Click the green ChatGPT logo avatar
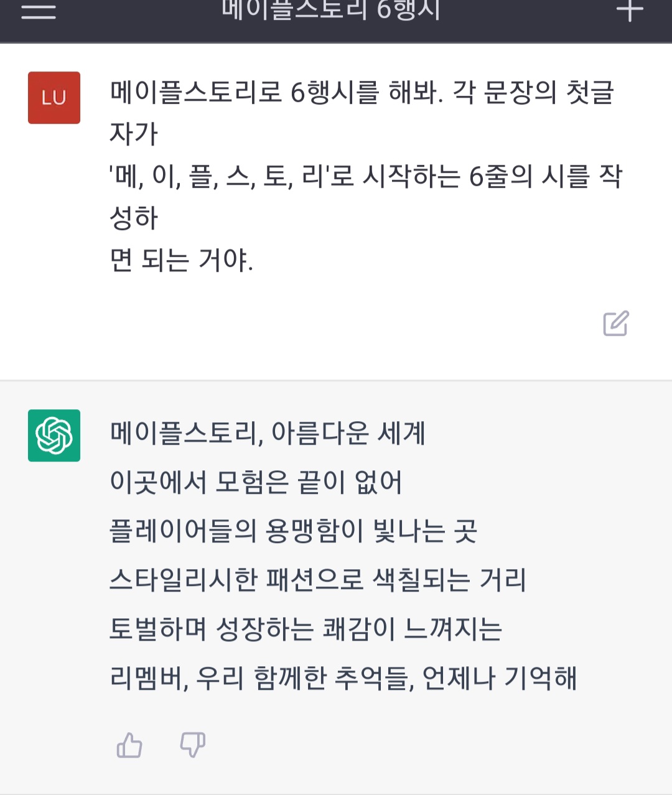The width and height of the screenshot is (672, 795). pos(54,435)
